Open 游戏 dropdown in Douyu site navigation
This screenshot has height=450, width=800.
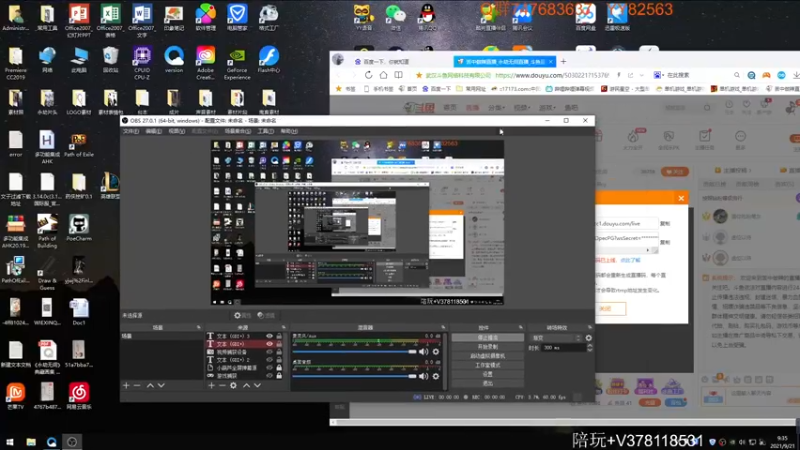(x=547, y=108)
